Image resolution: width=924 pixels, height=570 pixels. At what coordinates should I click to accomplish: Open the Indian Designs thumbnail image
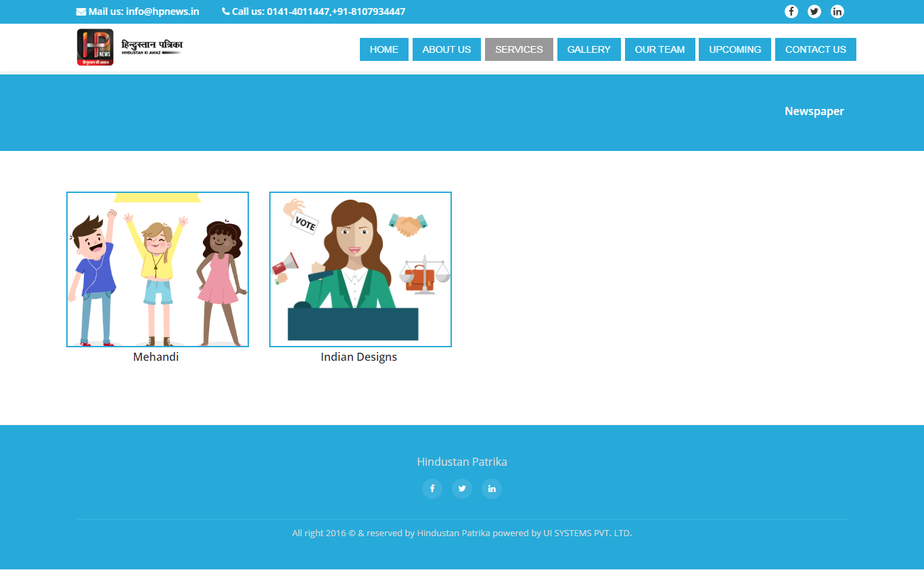[x=361, y=269]
